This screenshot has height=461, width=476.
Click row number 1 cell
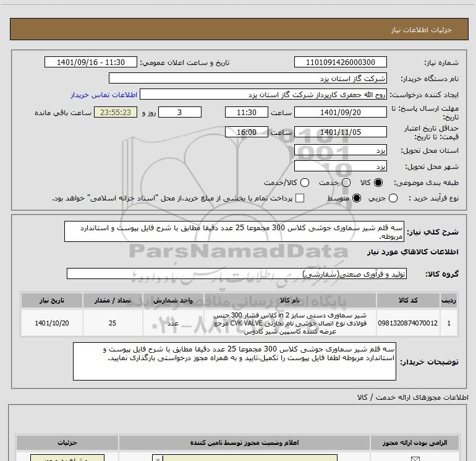click(x=449, y=323)
